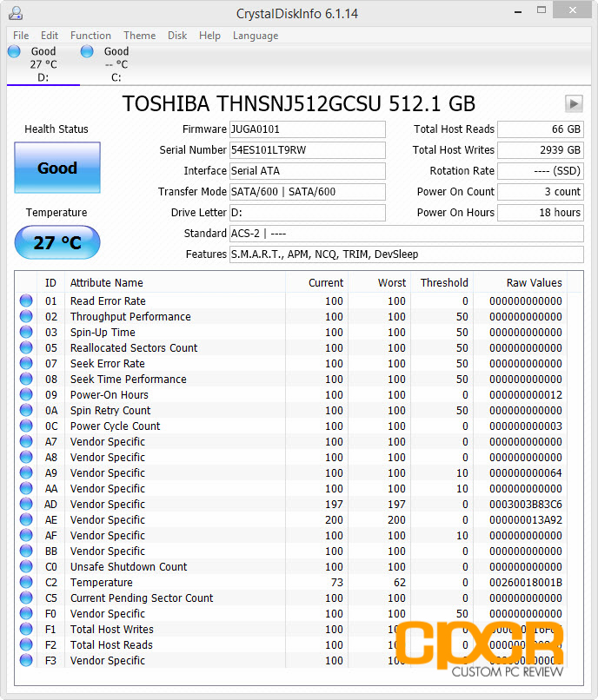Click the status orb for Power Cycle Count
This screenshot has height=700, width=598.
click(x=26, y=426)
